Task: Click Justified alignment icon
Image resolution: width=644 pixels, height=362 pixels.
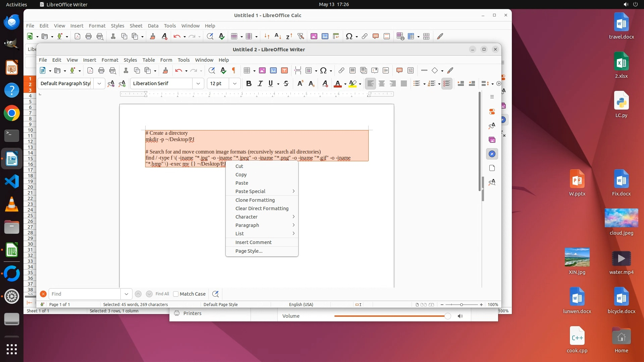Action: (x=404, y=83)
